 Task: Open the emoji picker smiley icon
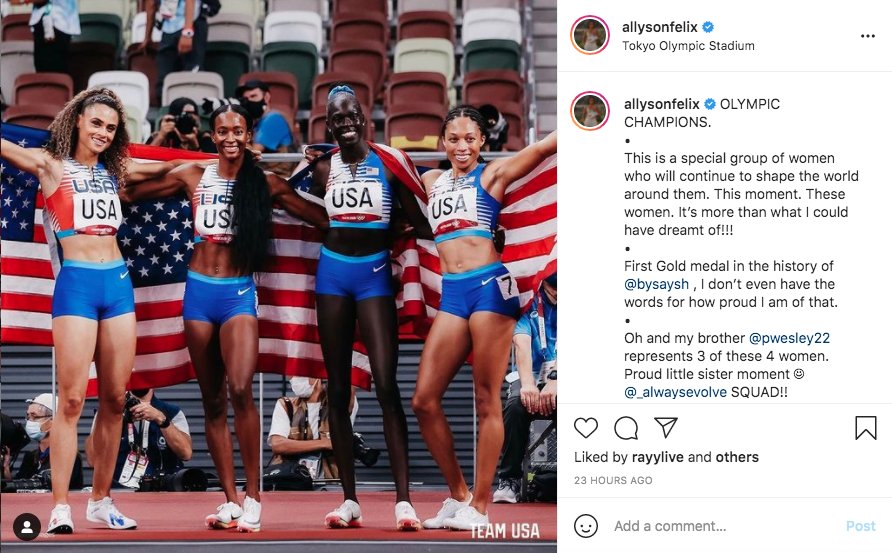pyautogui.click(x=585, y=526)
